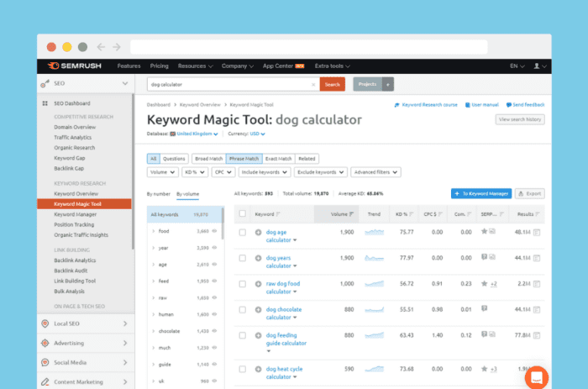The image size is (588, 389).
Task: Open the dog age calculator keyword link
Action: point(278,236)
